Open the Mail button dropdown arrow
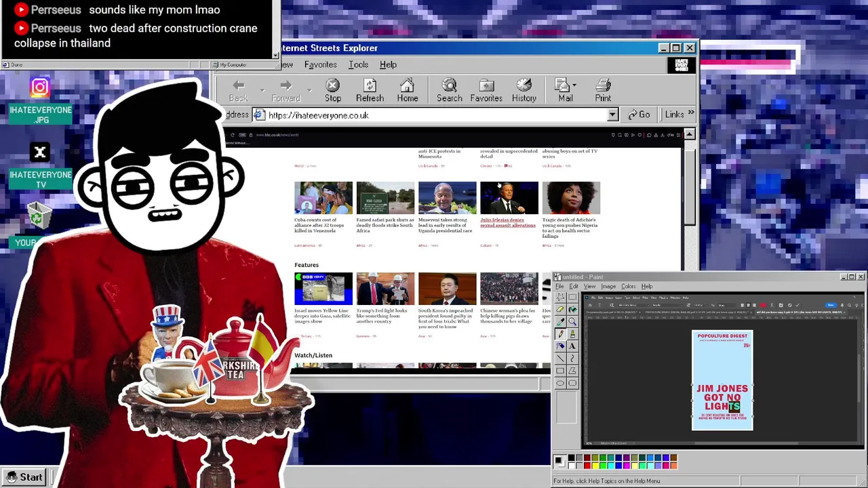Viewport: 868px width, 488px height. [574, 85]
